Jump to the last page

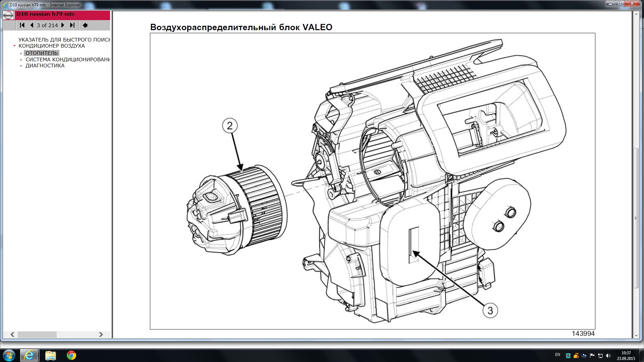point(72,25)
